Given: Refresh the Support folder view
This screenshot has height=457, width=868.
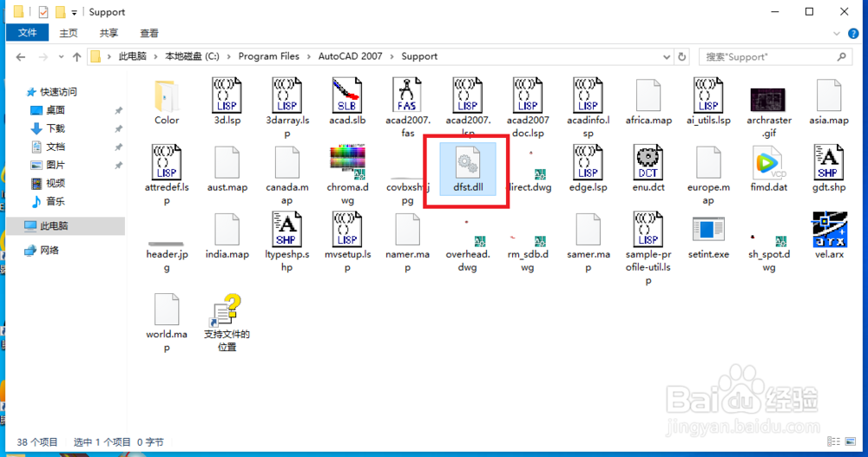Looking at the screenshot, I should tap(682, 56).
